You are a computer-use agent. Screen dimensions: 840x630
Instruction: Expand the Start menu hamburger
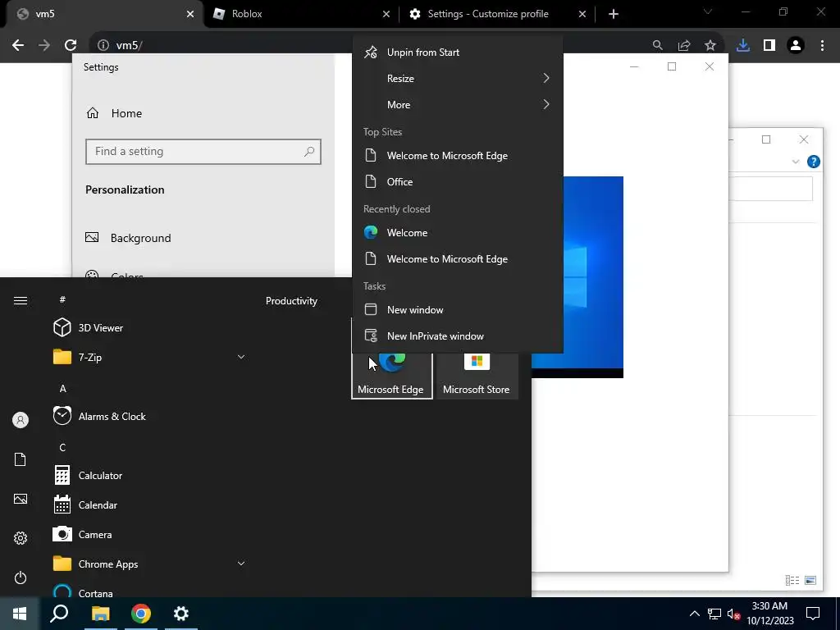point(21,300)
